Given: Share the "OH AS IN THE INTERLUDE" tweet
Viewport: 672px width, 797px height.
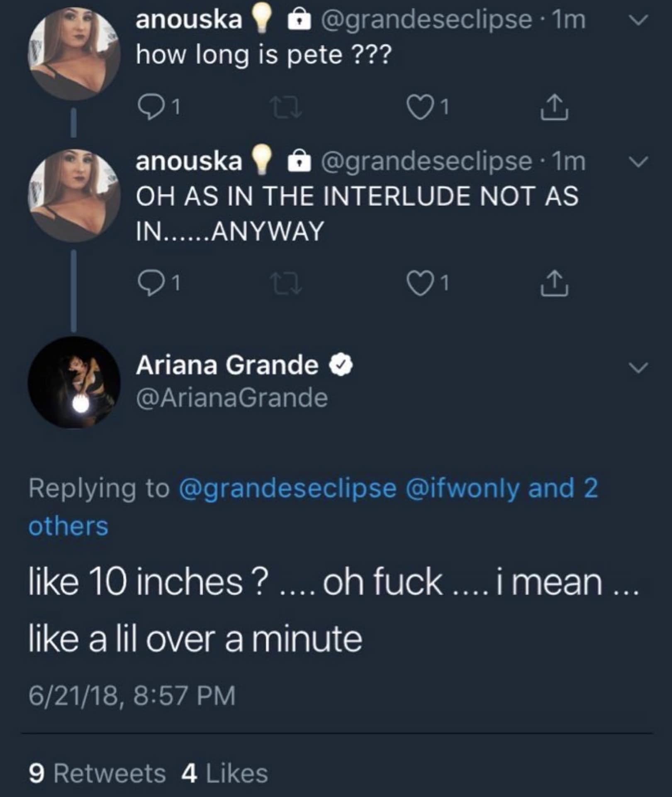Looking at the screenshot, I should click(554, 284).
